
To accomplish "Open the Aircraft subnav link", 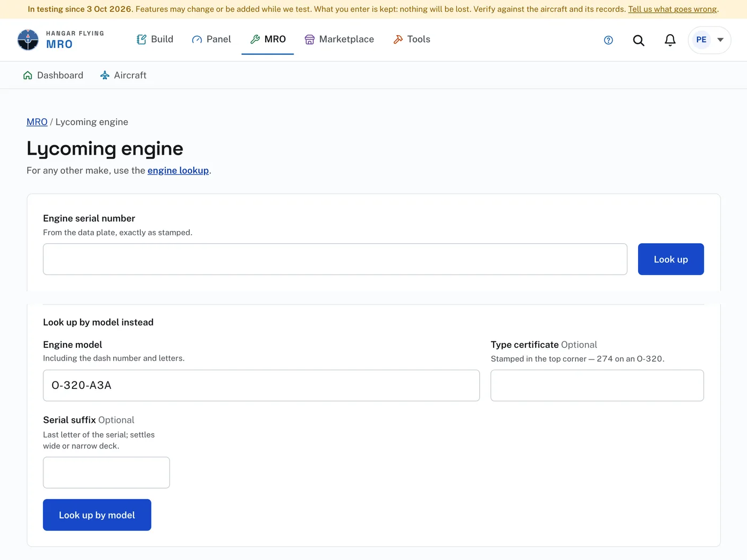I will [x=123, y=75].
